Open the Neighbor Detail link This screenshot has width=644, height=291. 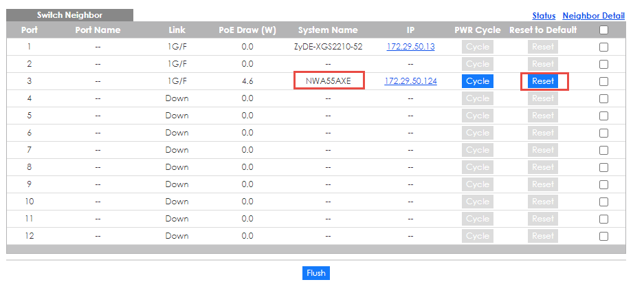(x=593, y=15)
